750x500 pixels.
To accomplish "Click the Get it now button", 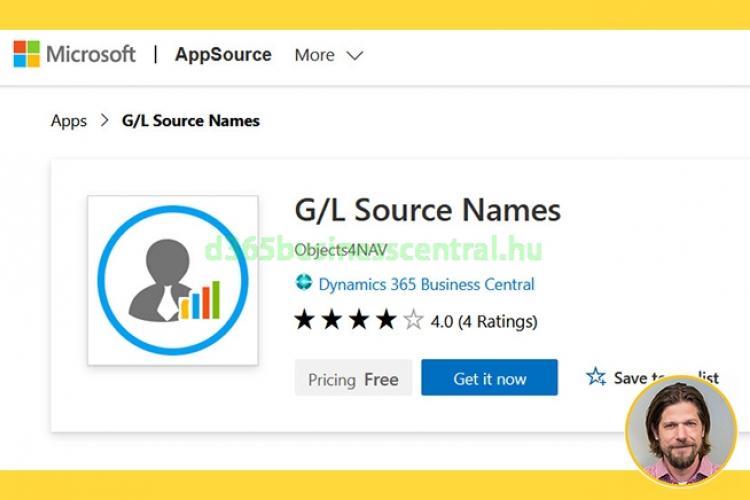I will click(x=489, y=378).
